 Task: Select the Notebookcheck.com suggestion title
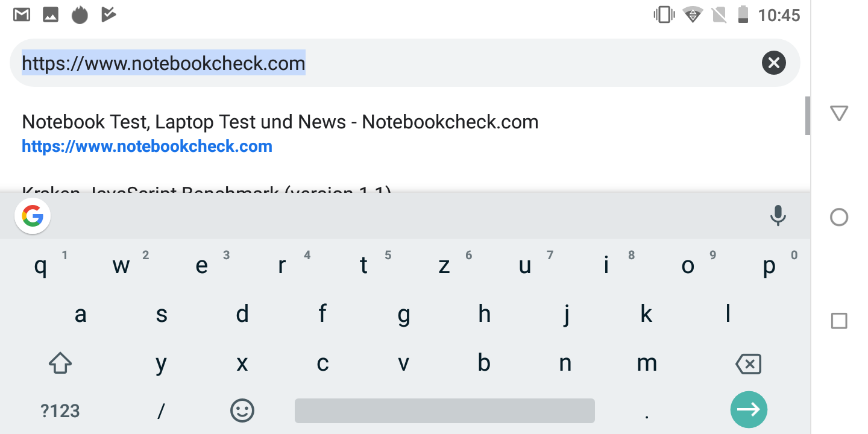[x=280, y=122]
